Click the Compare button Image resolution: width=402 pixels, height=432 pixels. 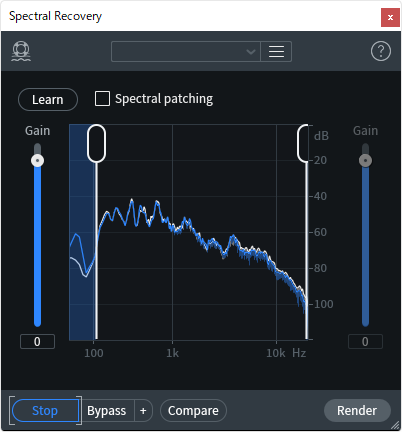(x=193, y=411)
